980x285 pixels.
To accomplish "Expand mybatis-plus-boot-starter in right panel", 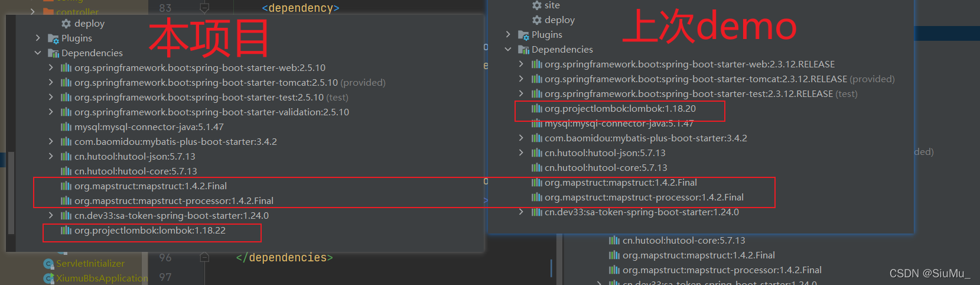I will 521,138.
